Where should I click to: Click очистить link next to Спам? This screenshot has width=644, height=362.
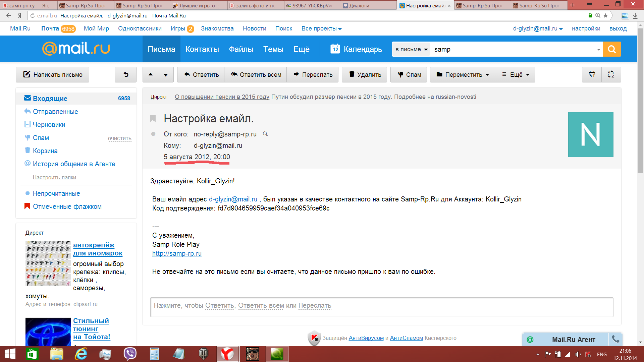pos(119,138)
